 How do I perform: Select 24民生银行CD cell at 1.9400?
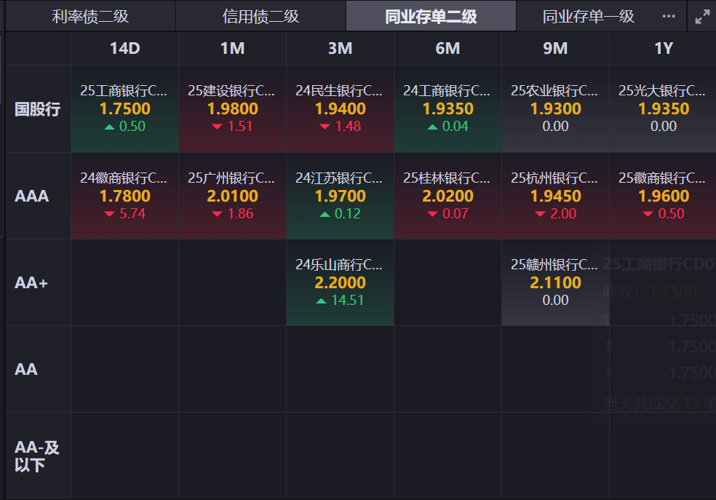(x=340, y=109)
